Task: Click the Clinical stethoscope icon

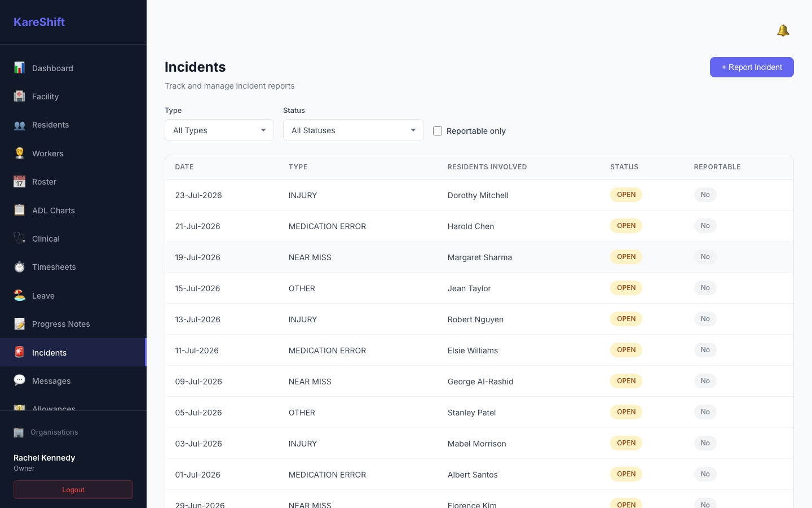Action: pyautogui.click(x=19, y=238)
